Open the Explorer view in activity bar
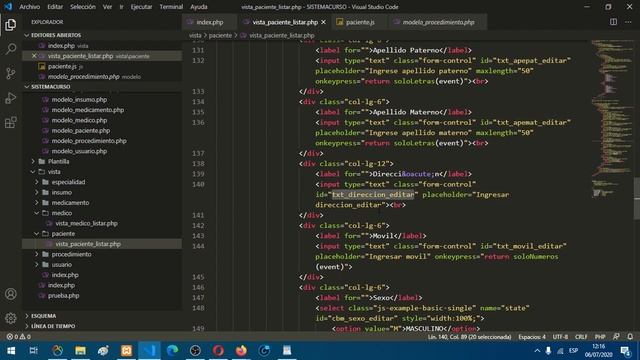This screenshot has height=360, width=640. point(11,25)
